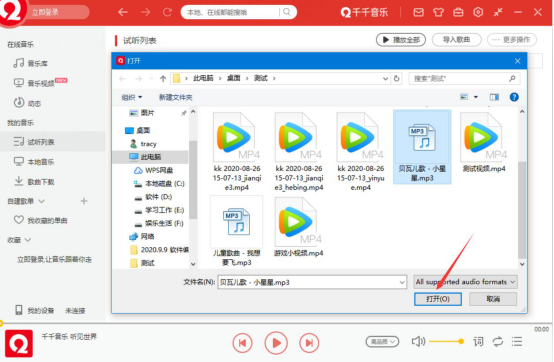This screenshot has width=554, height=362.
Task: Go back using title bar arrow
Action: pos(123,12)
